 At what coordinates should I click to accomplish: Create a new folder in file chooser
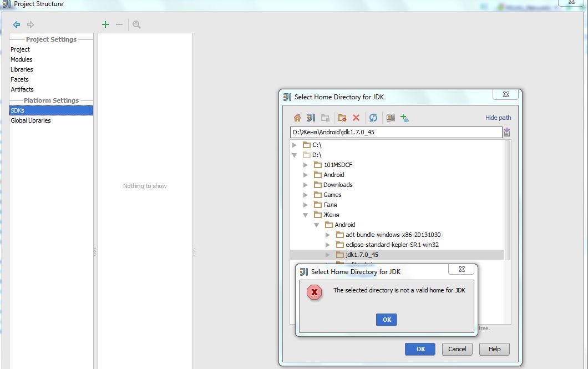[342, 118]
